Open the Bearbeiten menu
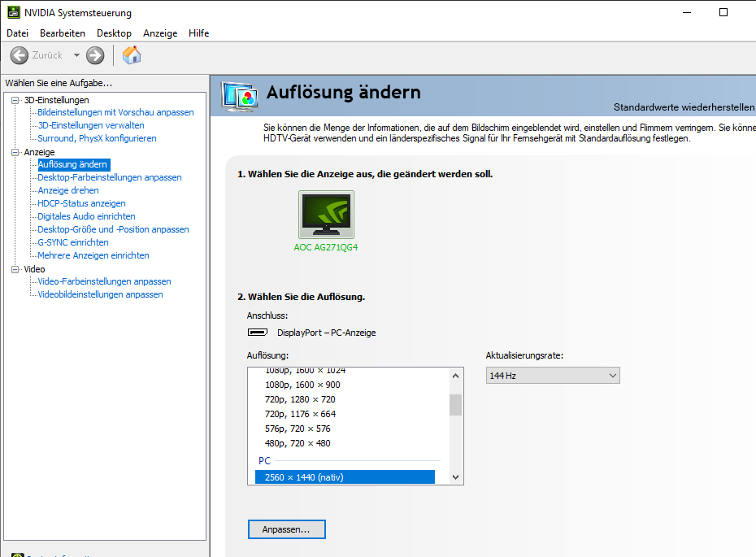The image size is (756, 557). click(63, 33)
